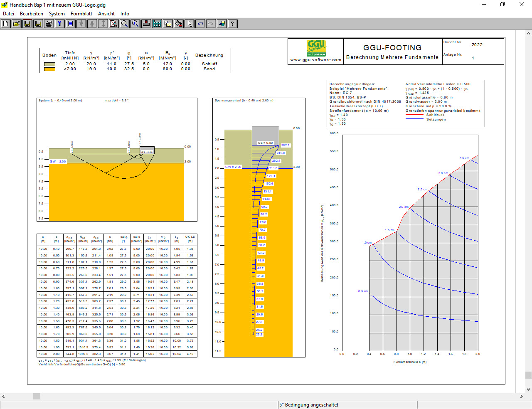The width and height of the screenshot is (532, 409).
Task: Click the zoom out magnifier icon
Action: tap(125, 24)
